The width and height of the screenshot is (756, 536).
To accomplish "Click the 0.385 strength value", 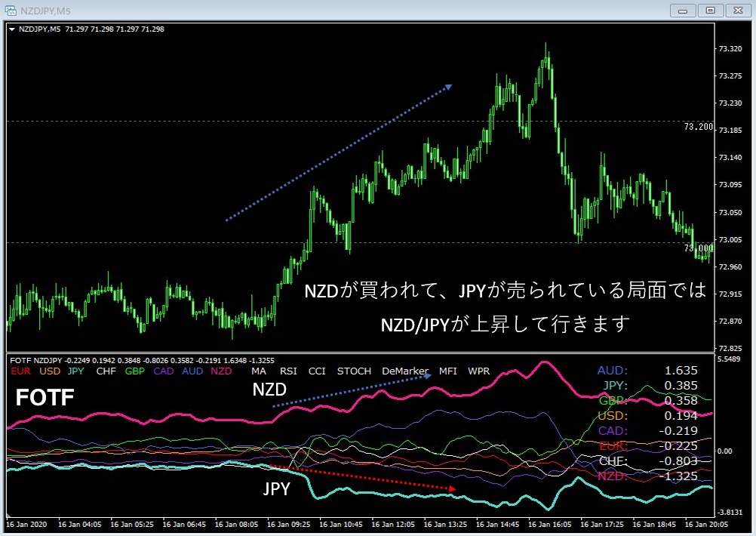I will [x=681, y=386].
